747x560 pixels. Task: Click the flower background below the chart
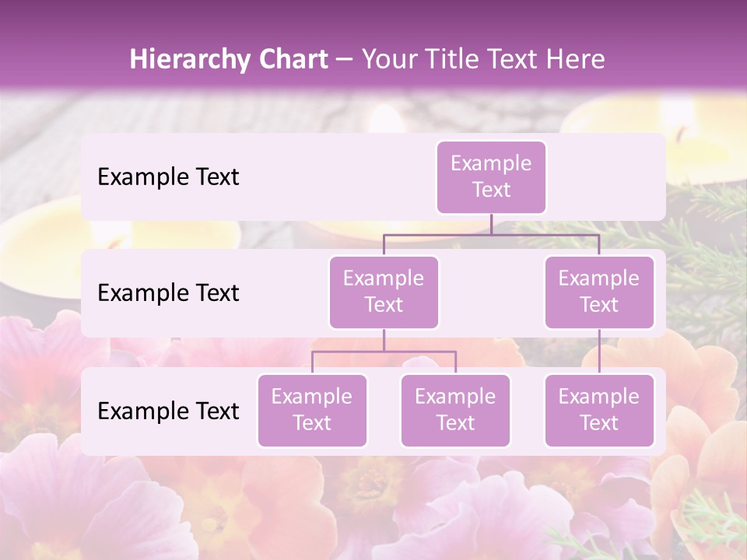[373, 506]
